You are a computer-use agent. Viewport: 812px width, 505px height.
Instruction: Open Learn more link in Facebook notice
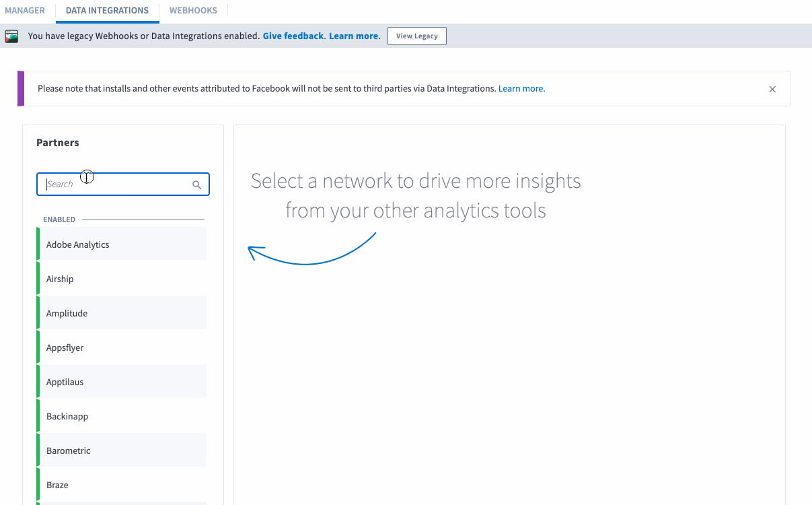pos(521,88)
